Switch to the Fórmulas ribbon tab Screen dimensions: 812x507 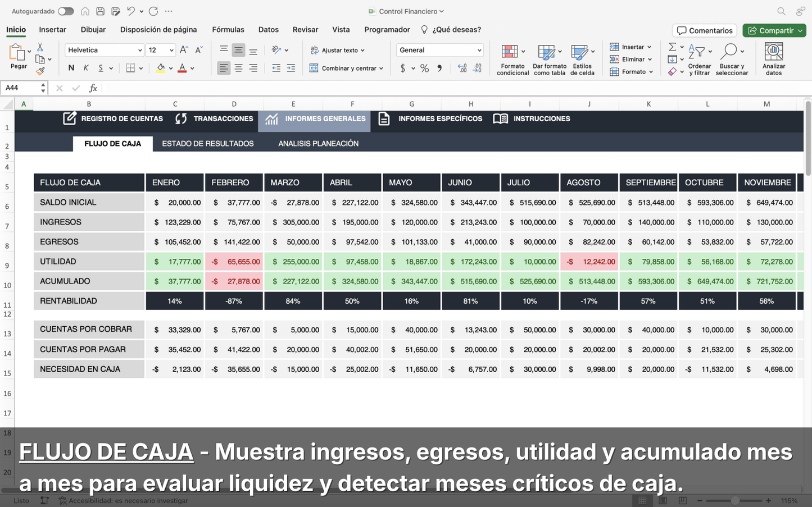coord(228,30)
